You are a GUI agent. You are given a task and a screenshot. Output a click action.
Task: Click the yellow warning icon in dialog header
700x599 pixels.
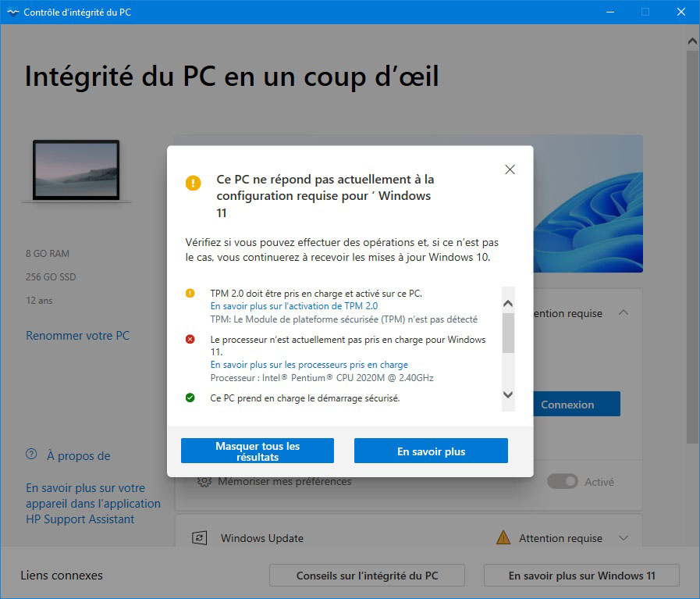[x=194, y=183]
